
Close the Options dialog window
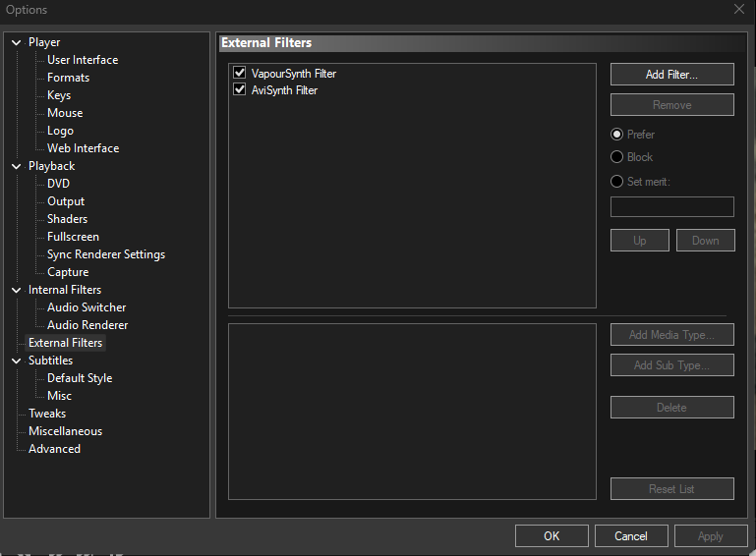[738, 10]
